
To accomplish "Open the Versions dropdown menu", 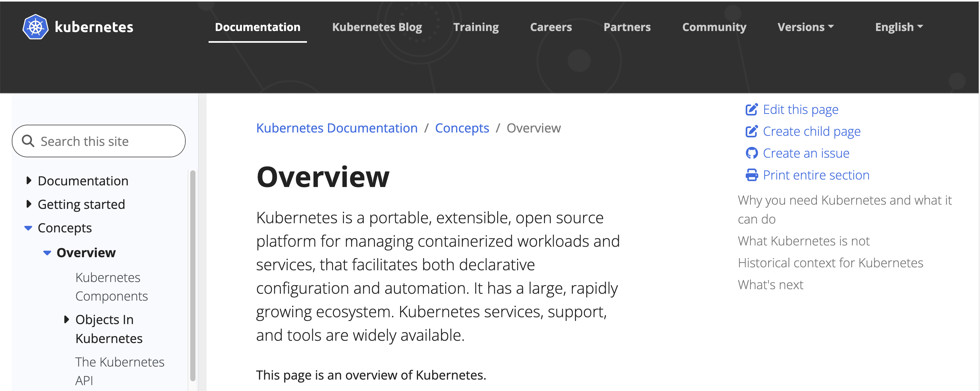I will click(805, 27).
